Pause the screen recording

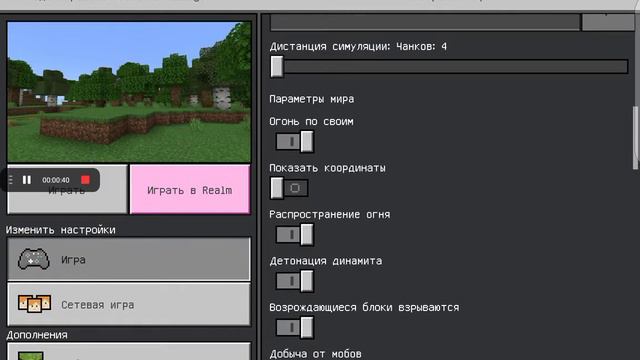pyautogui.click(x=27, y=180)
